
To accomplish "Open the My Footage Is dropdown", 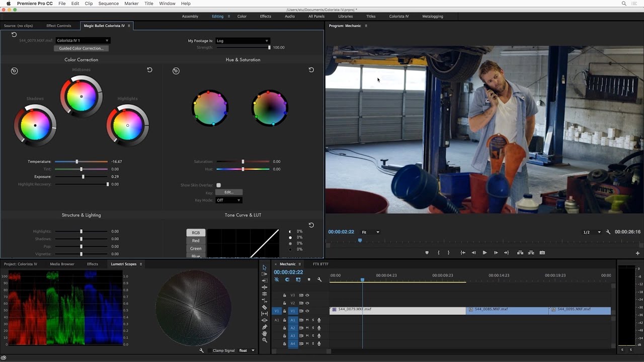I will click(242, 41).
